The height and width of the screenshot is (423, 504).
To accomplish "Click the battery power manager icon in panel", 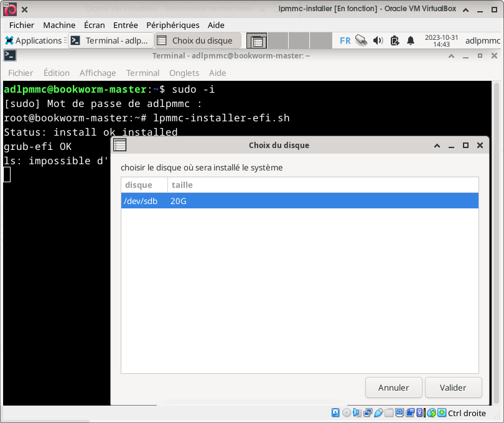I will coord(394,41).
